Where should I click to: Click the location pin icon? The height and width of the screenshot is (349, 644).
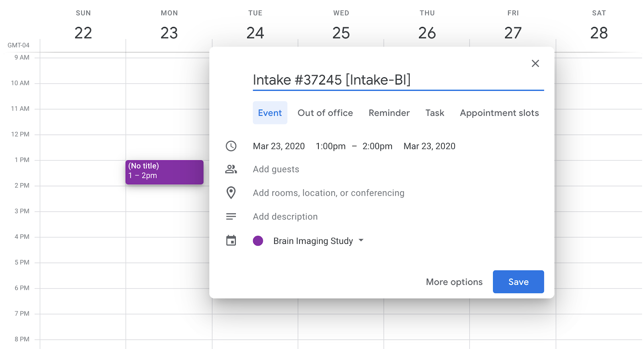pyautogui.click(x=231, y=193)
